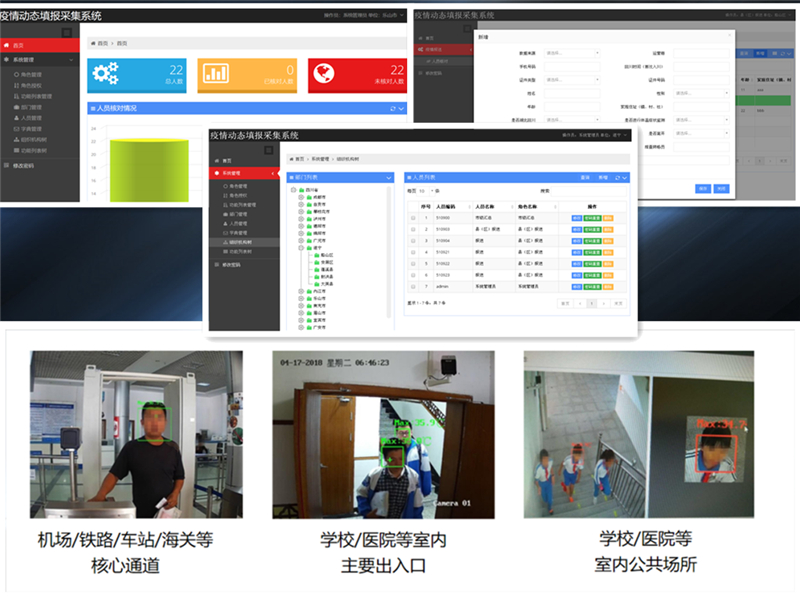
Task: Click refresh icon in 人员列表 panel header
Action: pos(616,177)
